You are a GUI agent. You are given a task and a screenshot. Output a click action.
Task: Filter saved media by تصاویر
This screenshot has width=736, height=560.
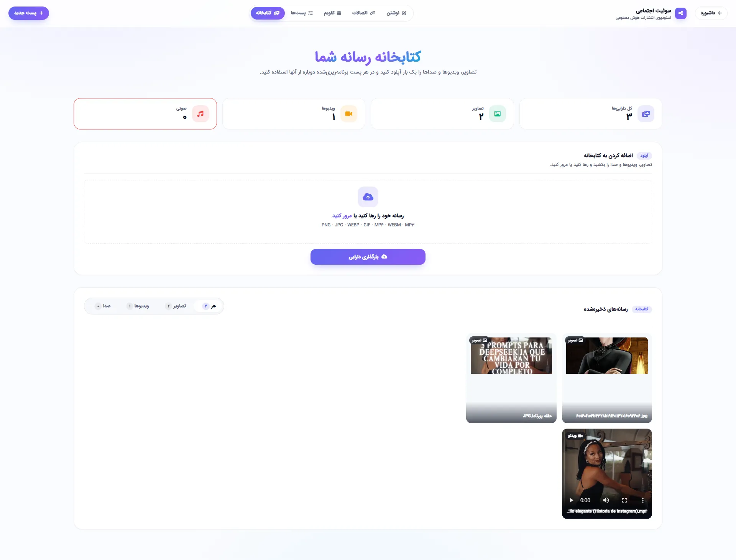(176, 306)
